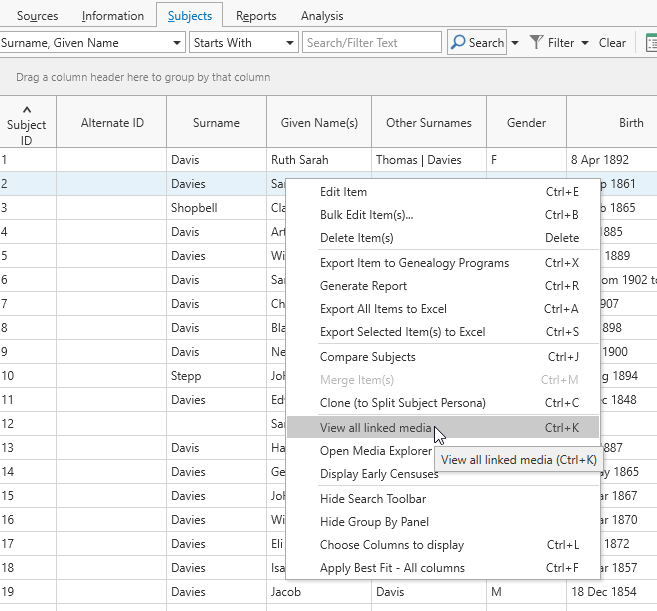Image resolution: width=657 pixels, height=611 pixels.
Task: Select Generate Report menu entry
Action: click(363, 286)
